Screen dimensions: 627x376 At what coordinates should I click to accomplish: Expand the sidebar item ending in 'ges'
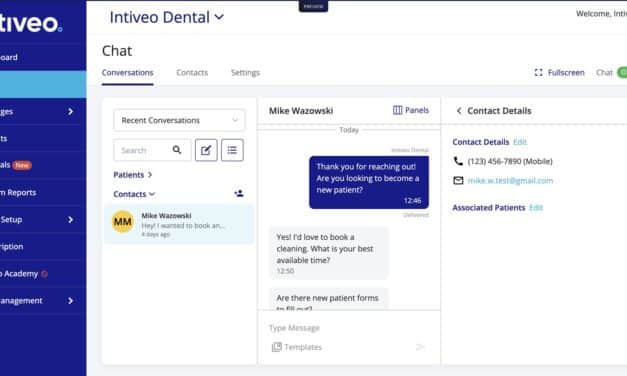point(43,112)
